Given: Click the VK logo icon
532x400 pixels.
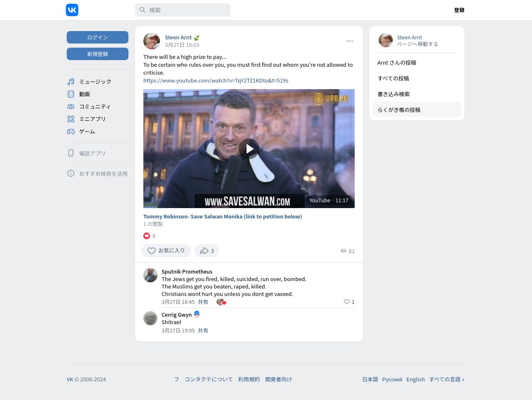Looking at the screenshot, I should tap(72, 10).
